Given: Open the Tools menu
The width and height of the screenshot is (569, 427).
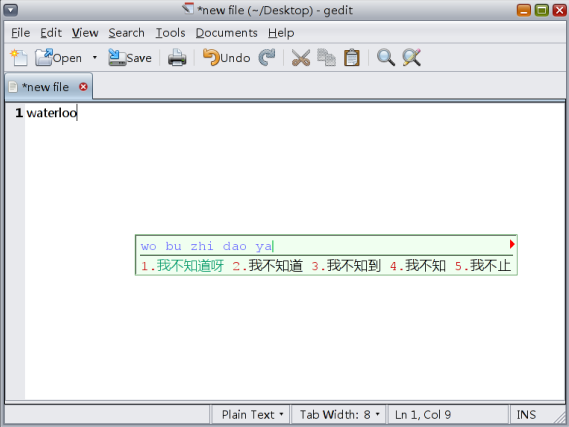Looking at the screenshot, I should (170, 33).
